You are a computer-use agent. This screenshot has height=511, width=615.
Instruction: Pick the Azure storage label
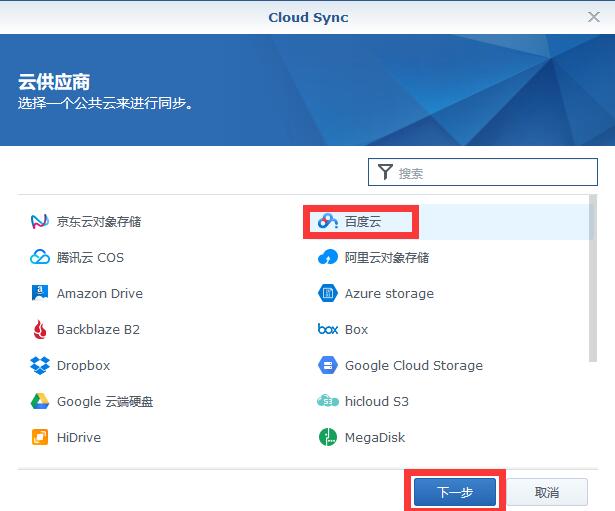coord(389,293)
